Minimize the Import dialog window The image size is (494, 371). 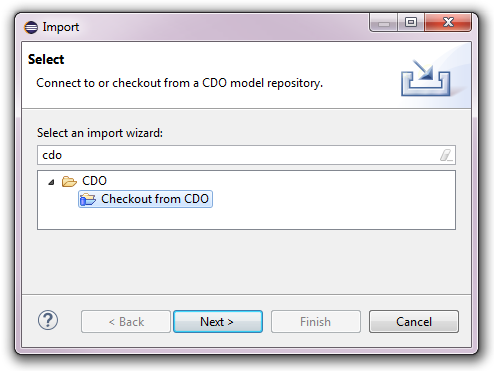[384, 23]
